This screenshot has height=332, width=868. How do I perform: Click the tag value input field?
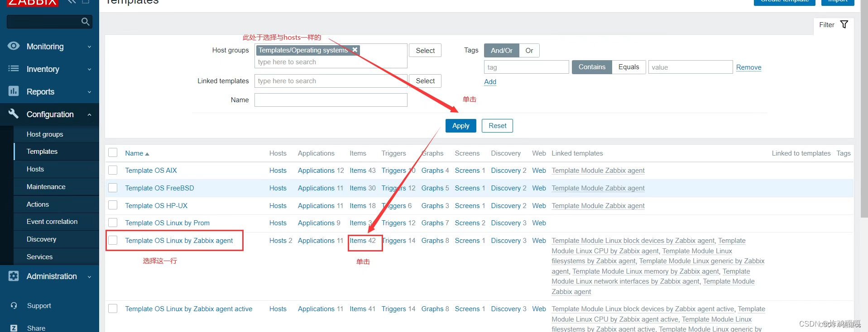pos(691,67)
